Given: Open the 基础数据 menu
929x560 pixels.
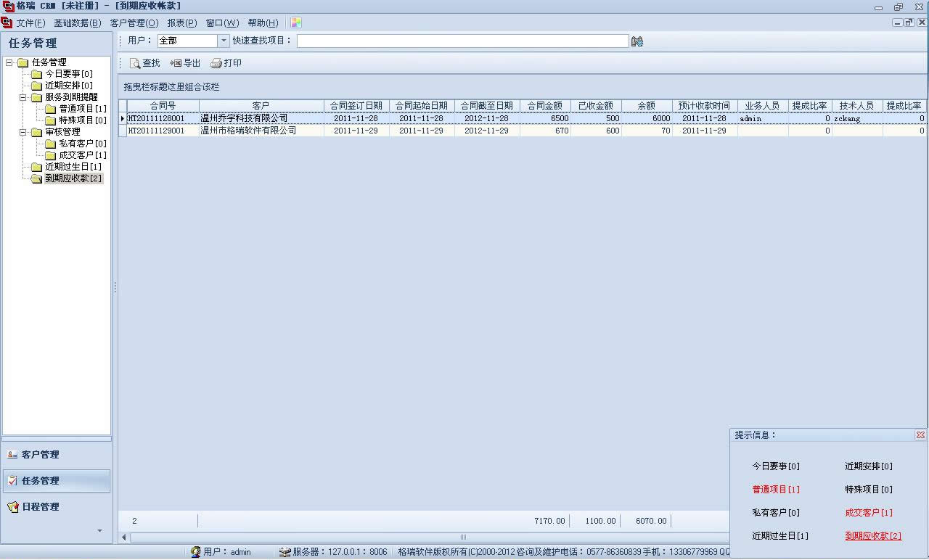Looking at the screenshot, I should pos(77,22).
